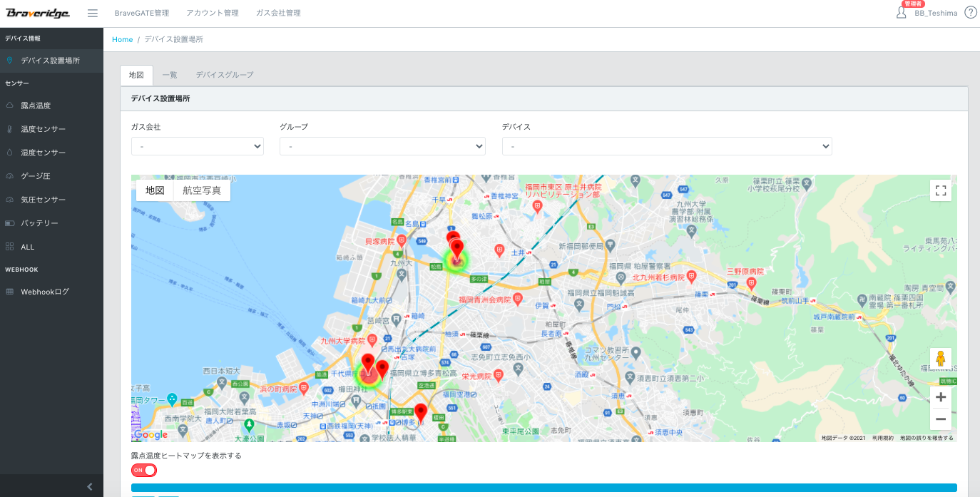Open デバイス設置場所 in the sidebar

pos(51,61)
